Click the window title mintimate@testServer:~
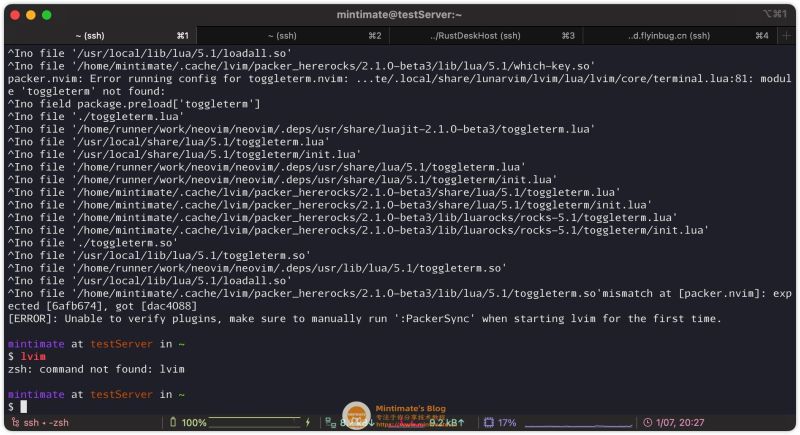This screenshot has width=800, height=435. tap(399, 15)
